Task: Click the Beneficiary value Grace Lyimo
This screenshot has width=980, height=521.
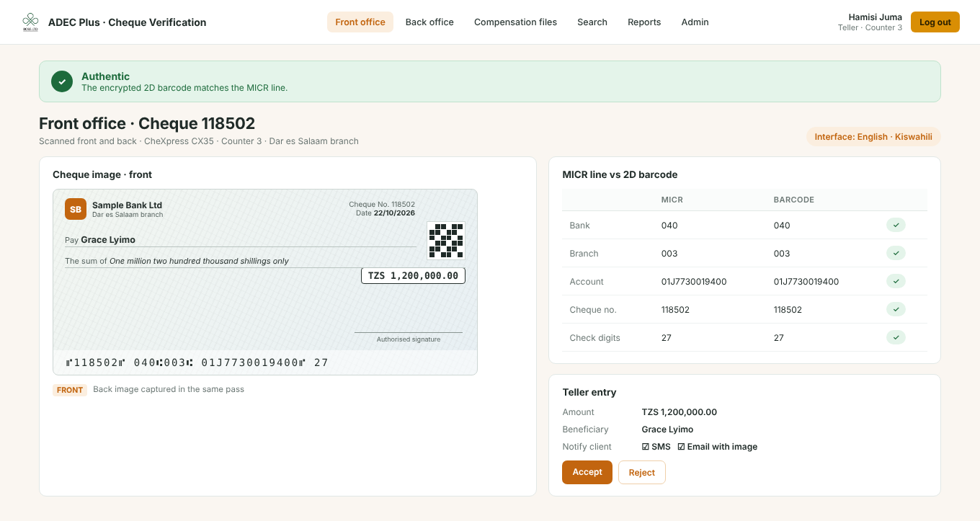Action: pos(668,429)
